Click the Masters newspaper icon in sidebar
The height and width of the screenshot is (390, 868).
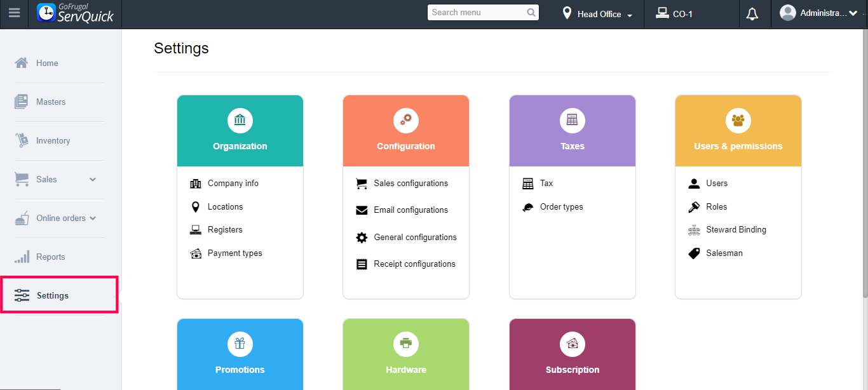[22, 102]
